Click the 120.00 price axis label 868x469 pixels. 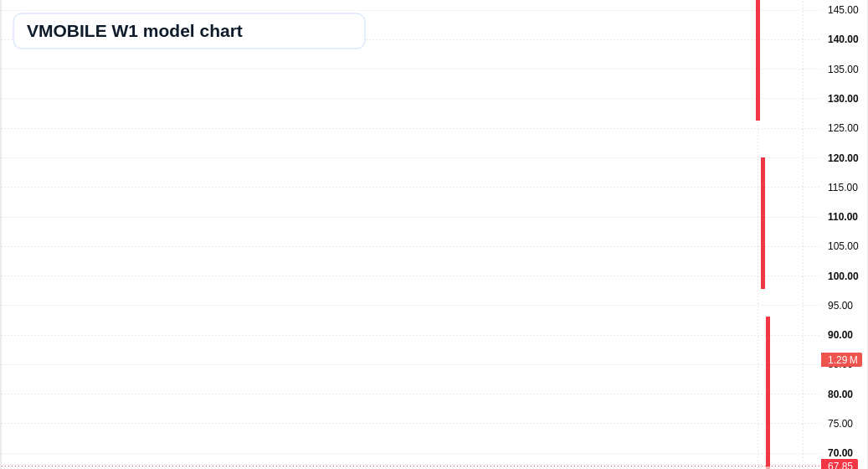843,158
